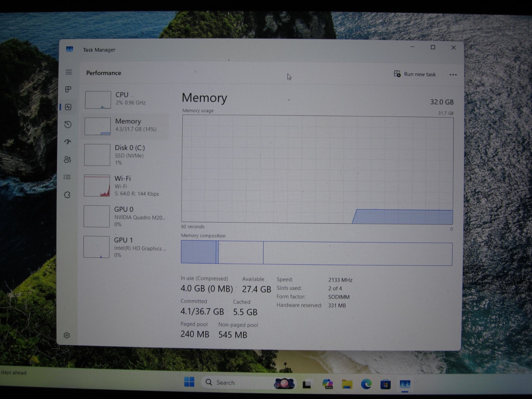Select the Performance page icon in sidebar
This screenshot has width=532, height=399.
(x=68, y=107)
